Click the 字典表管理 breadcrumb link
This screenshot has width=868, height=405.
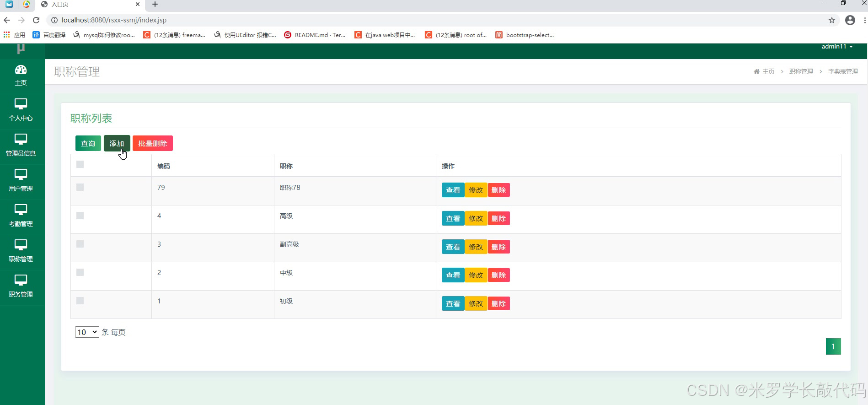(x=843, y=71)
